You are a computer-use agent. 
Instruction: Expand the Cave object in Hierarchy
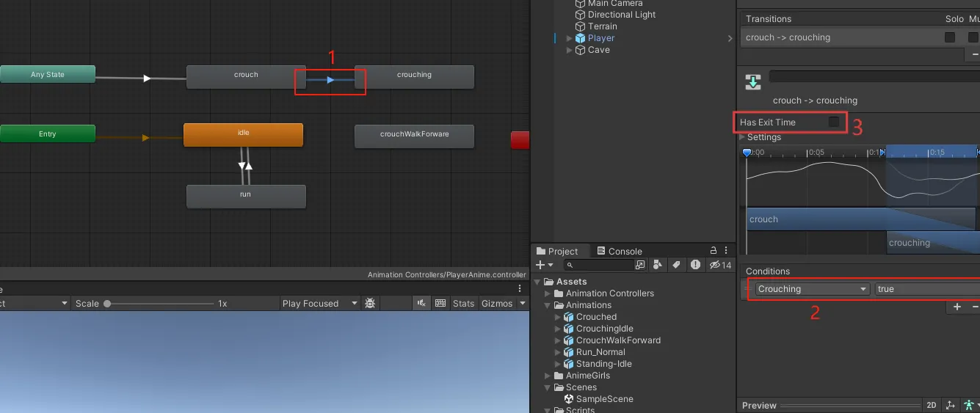[570, 50]
